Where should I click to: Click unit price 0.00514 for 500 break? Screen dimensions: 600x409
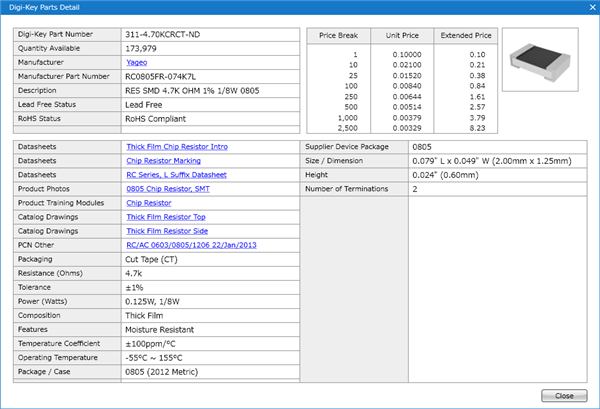coord(407,107)
